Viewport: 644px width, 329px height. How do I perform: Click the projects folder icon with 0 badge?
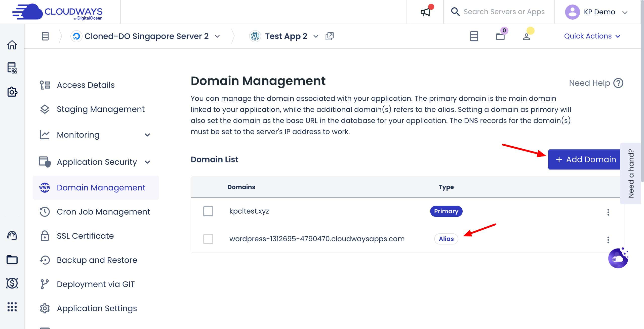[500, 36]
